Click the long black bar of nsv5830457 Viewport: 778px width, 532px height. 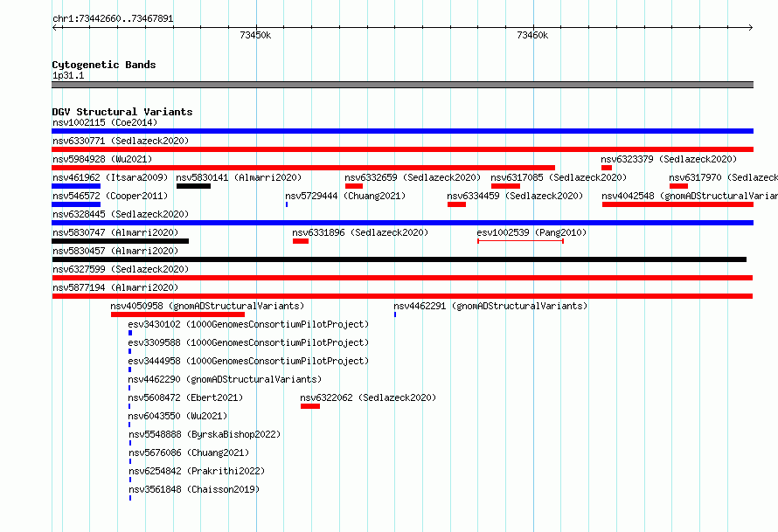click(x=399, y=259)
